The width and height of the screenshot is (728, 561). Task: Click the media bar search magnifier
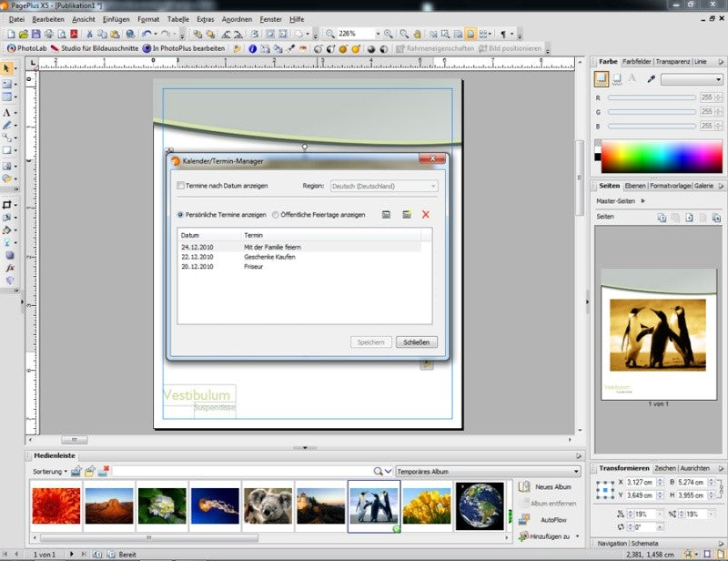pyautogui.click(x=379, y=472)
